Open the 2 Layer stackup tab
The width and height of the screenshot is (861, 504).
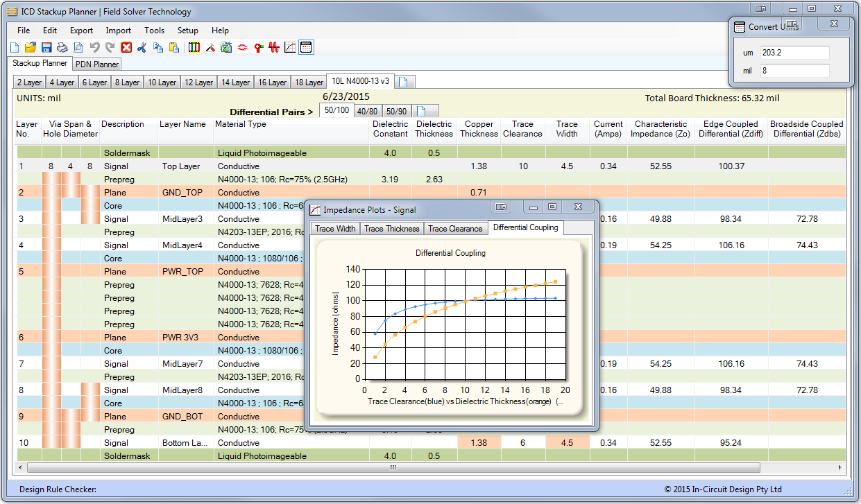[30, 82]
